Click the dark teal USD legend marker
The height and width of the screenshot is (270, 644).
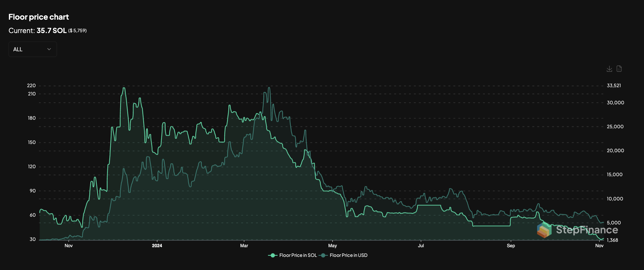coord(323,255)
